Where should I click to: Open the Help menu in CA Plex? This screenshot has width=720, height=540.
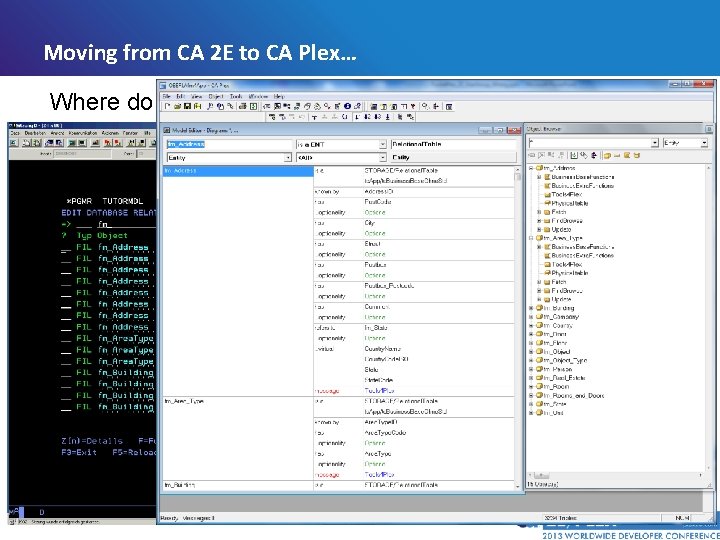279,96
